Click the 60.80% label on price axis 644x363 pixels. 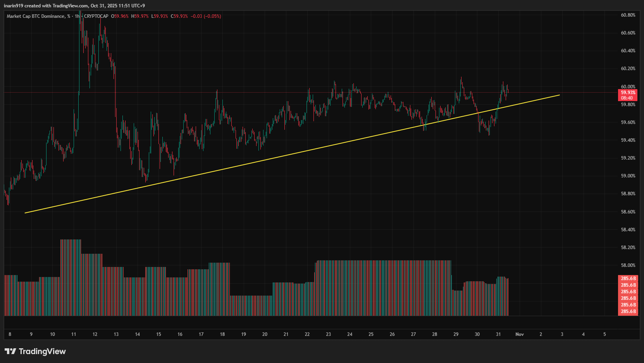pos(628,15)
